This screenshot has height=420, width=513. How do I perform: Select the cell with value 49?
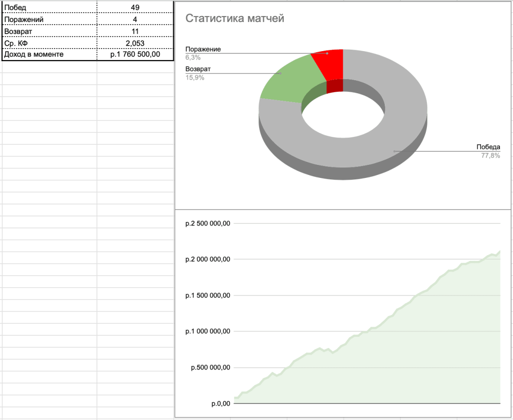point(135,7)
